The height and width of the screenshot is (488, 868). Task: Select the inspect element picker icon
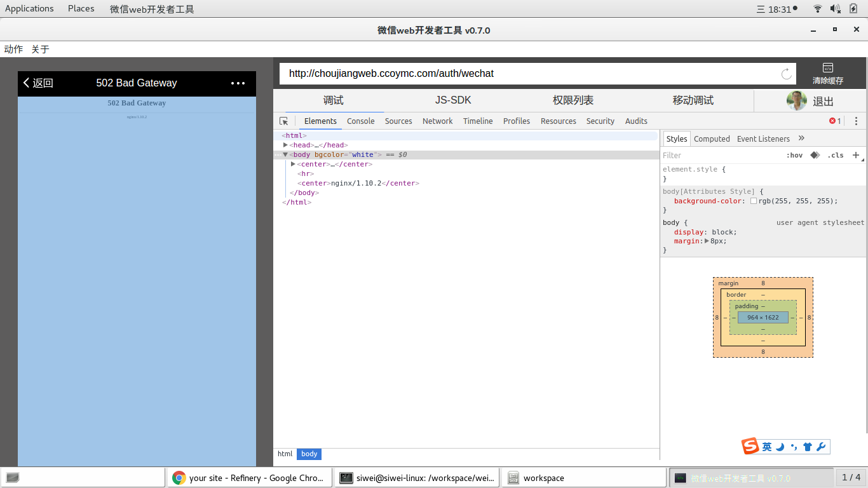pyautogui.click(x=284, y=121)
